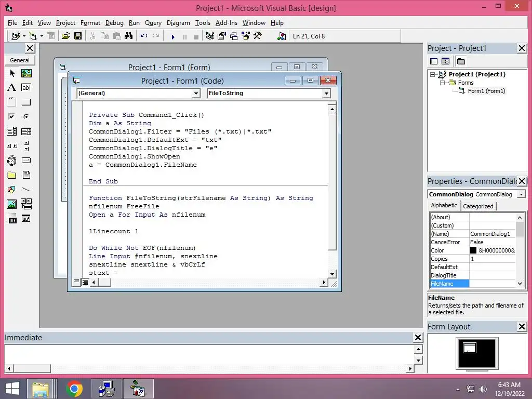Open the Object Browser toolbar icon
This screenshot has height=399, width=532.
click(x=246, y=36)
